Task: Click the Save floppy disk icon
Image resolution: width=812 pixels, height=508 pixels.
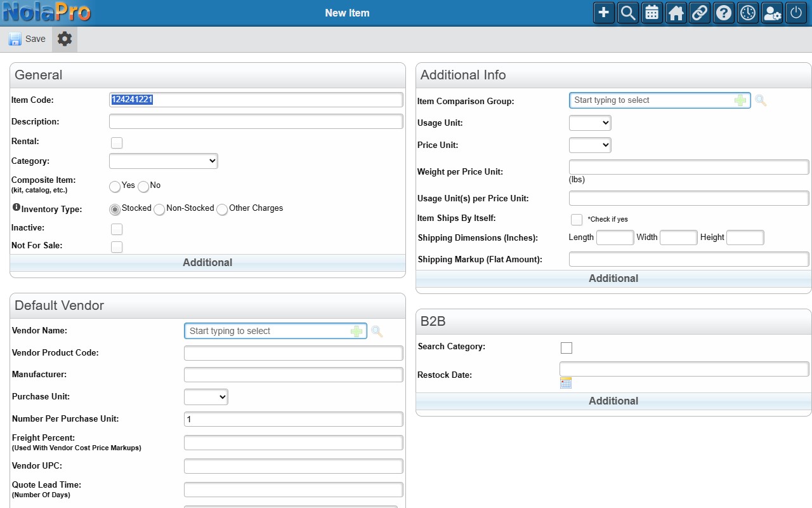Action: point(15,39)
